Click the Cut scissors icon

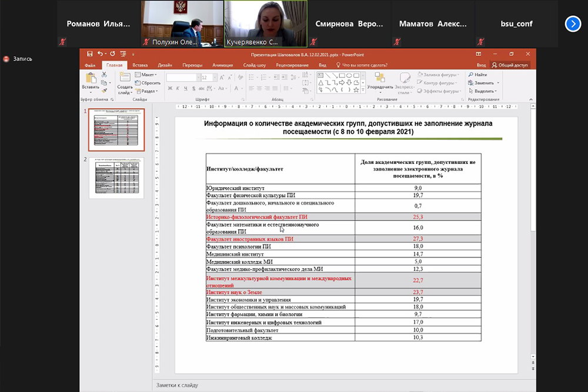click(103, 75)
